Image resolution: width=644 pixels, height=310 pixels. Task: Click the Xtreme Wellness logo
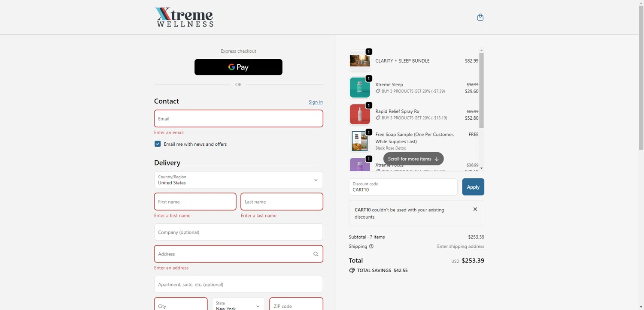tap(184, 17)
